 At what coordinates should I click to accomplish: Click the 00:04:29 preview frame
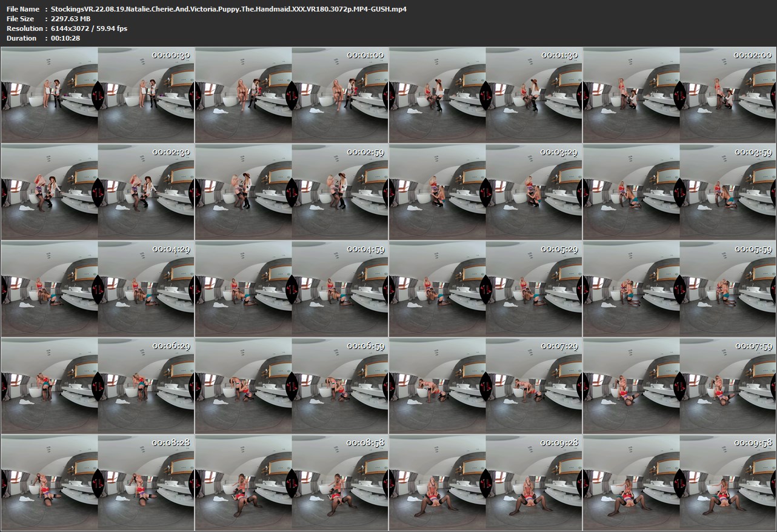click(x=98, y=289)
